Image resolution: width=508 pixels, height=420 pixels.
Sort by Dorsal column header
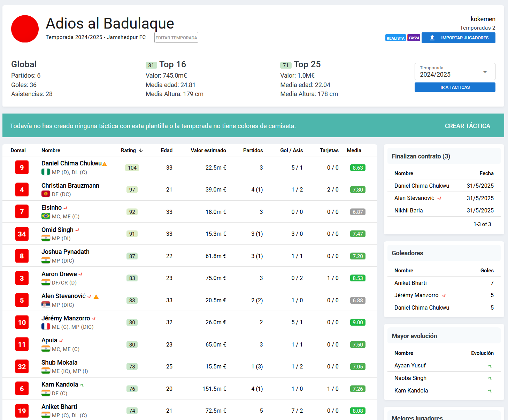(x=18, y=150)
